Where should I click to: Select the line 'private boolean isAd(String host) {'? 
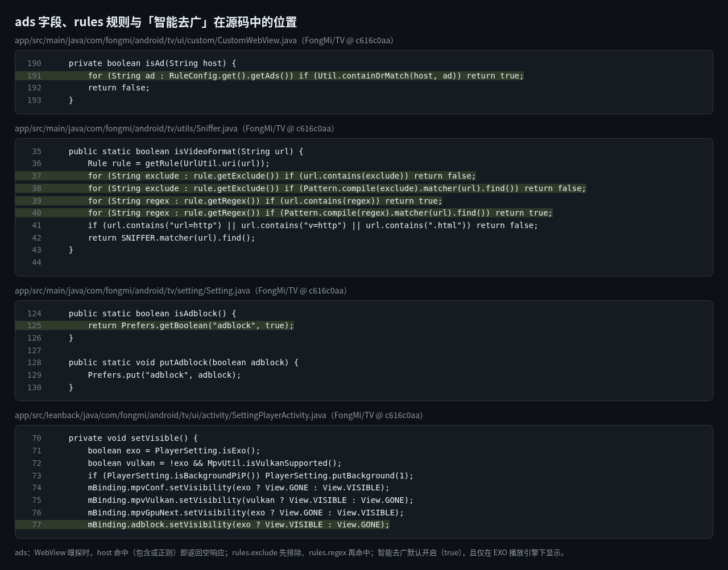pyautogui.click(x=152, y=63)
